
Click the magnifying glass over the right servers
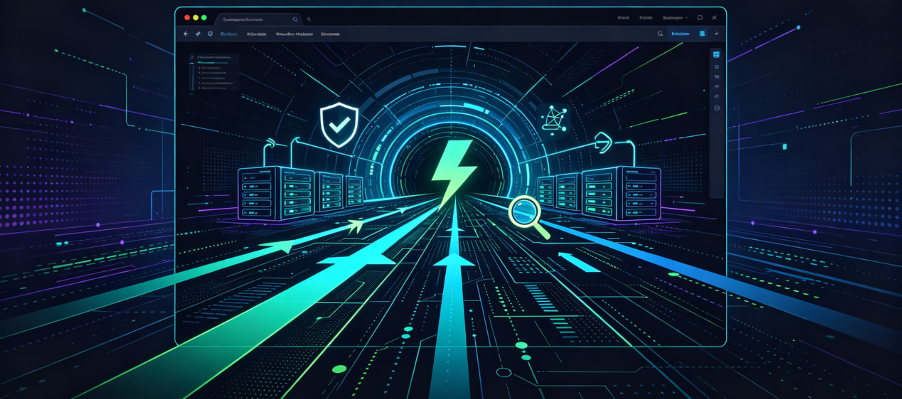pos(529,217)
